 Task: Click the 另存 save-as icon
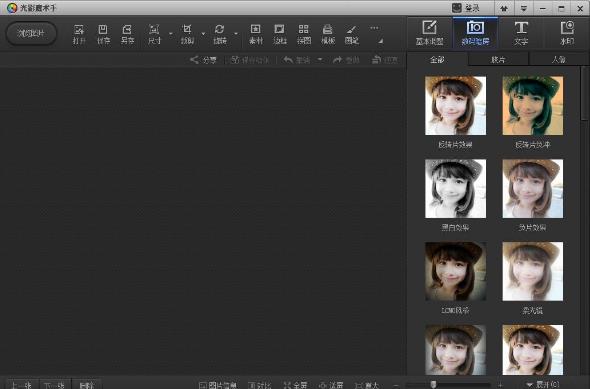[x=127, y=34]
